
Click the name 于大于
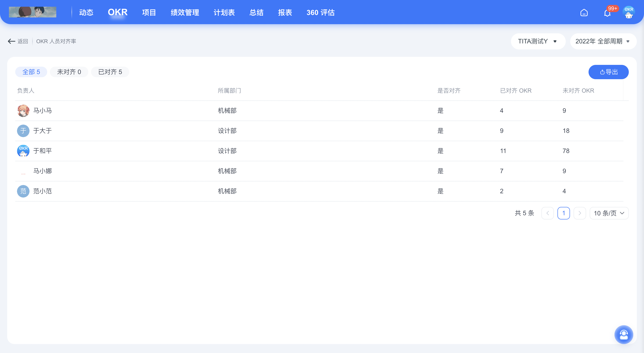pyautogui.click(x=42, y=131)
